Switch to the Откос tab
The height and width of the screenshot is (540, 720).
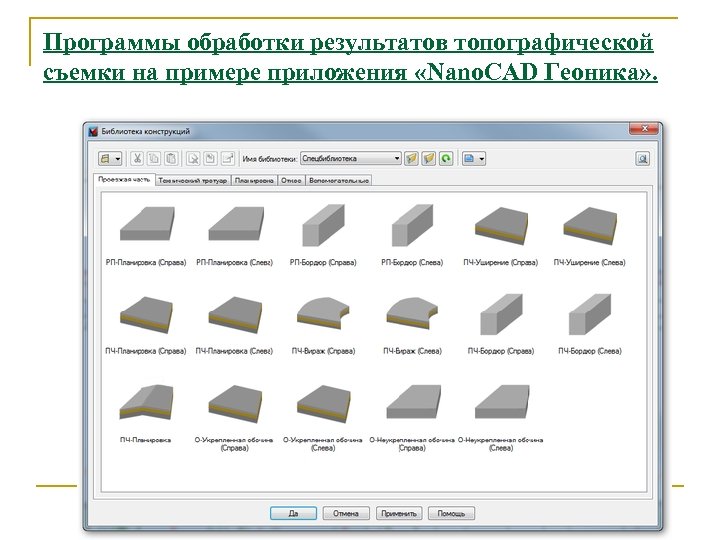pyautogui.click(x=291, y=180)
